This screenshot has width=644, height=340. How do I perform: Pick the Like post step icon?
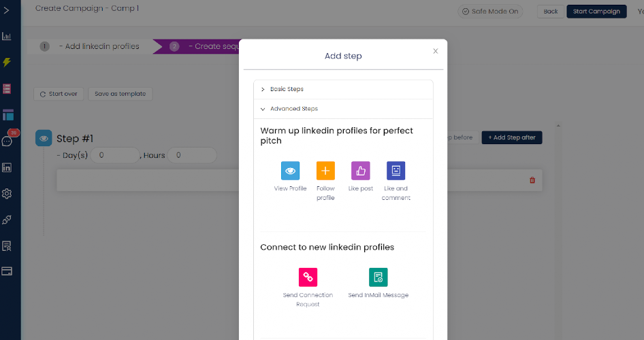click(x=361, y=171)
